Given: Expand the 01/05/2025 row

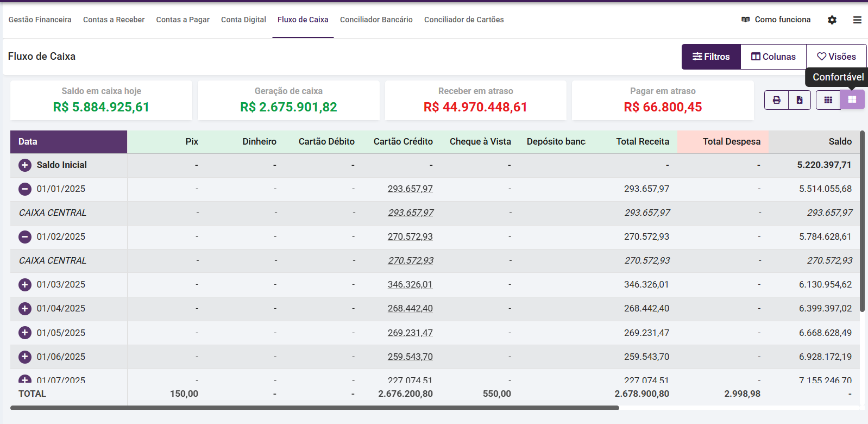Looking at the screenshot, I should pos(25,333).
